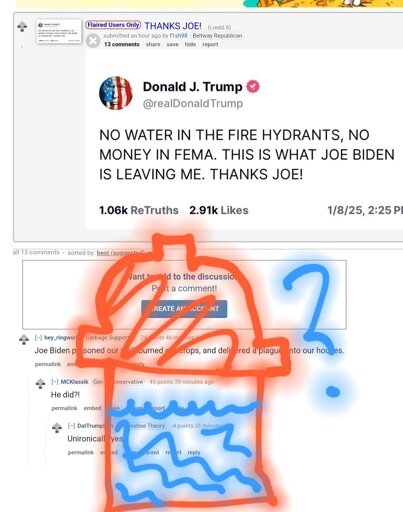This screenshot has width=403, height=512.
Task: Collapse hey_ringwer's comment thread with [-]
Action: [38, 338]
